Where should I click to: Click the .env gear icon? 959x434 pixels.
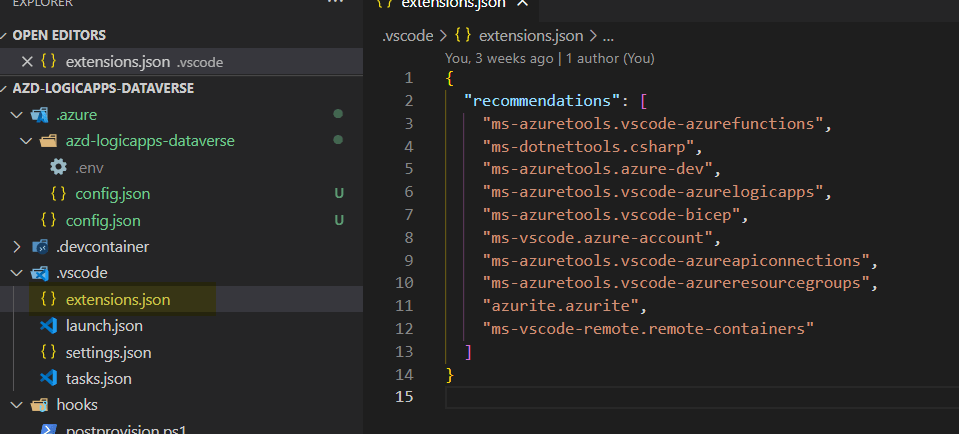58,167
